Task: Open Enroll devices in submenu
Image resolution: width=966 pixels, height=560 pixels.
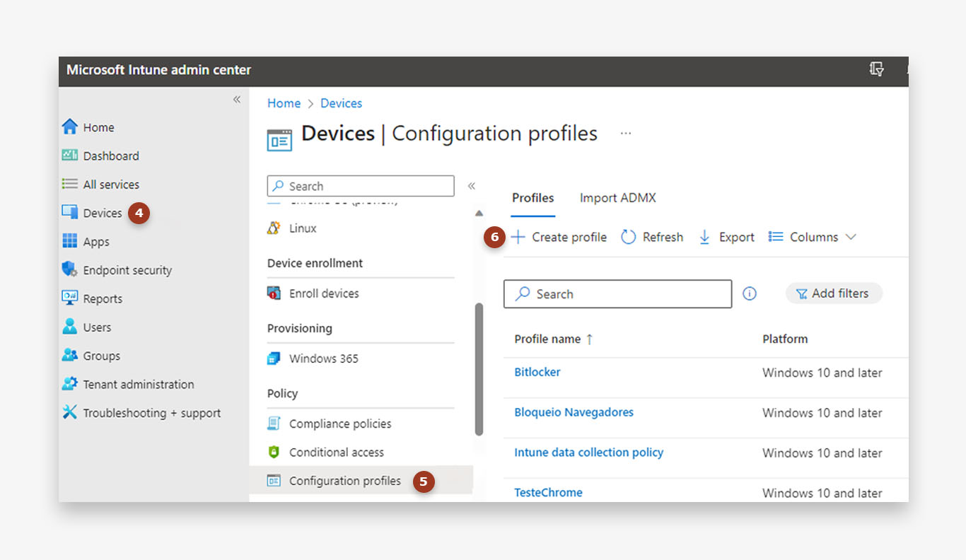Action: coord(324,293)
